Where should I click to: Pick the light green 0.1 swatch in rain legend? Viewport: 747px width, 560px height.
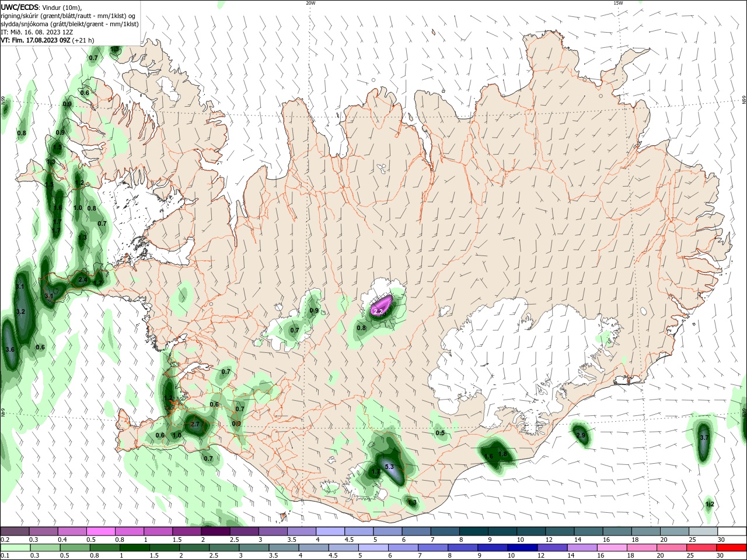[x=15, y=548]
